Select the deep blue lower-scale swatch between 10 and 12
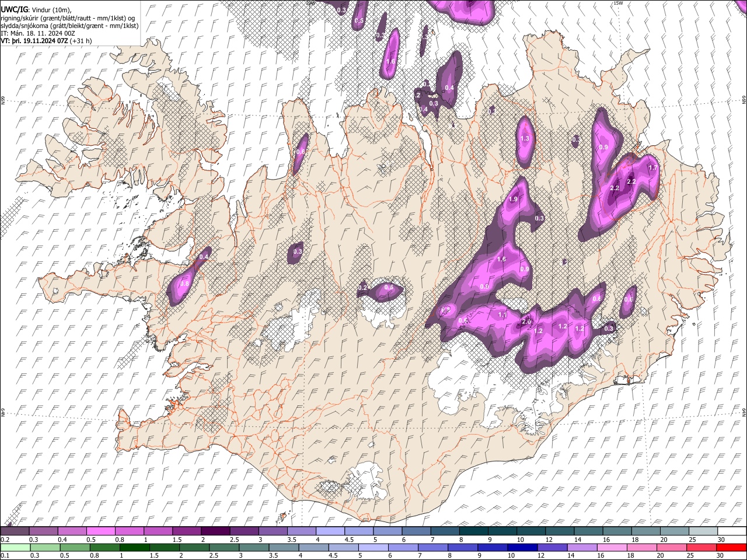 coord(523,547)
